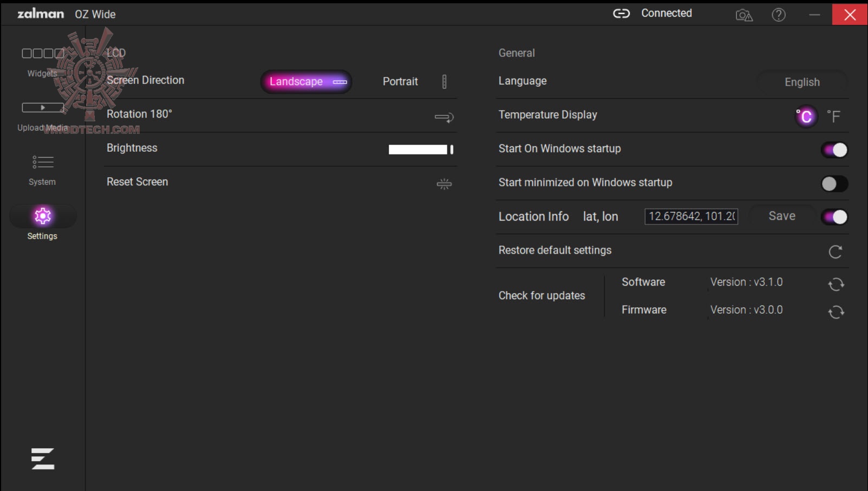The height and width of the screenshot is (491, 868).
Task: Click the Zalman Z logo at bottom
Action: click(43, 458)
